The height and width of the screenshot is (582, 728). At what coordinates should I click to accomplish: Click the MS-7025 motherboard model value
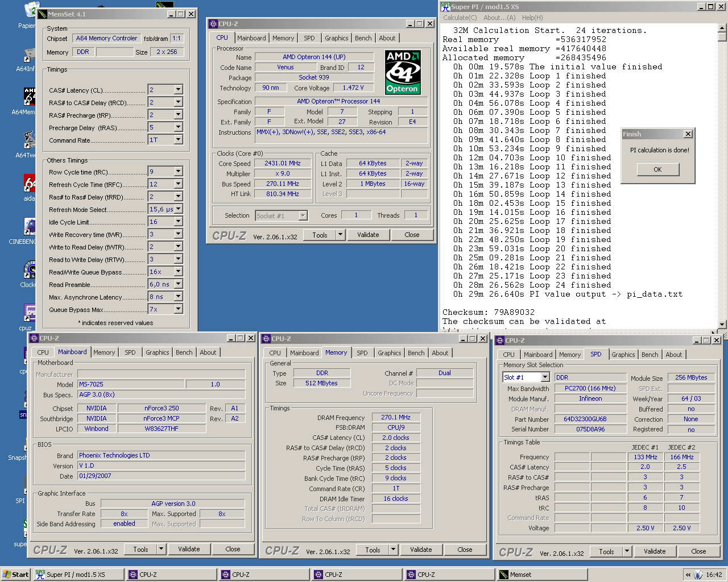click(x=131, y=384)
